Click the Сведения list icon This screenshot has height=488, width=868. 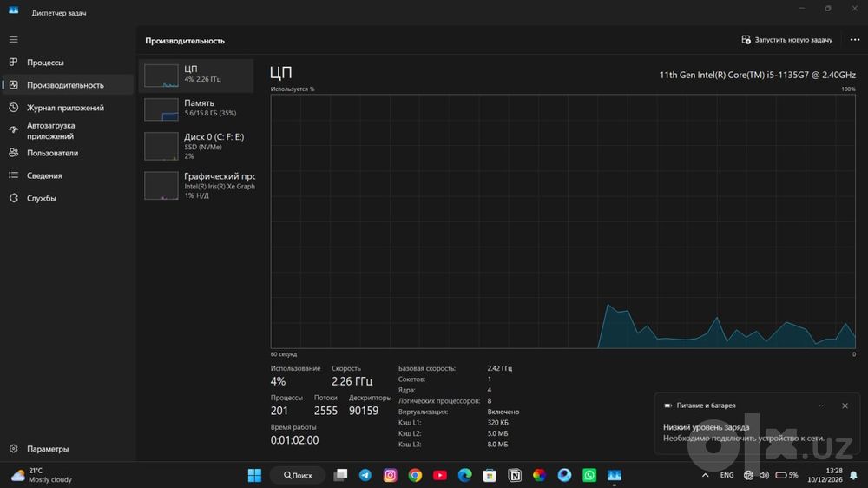pyautogui.click(x=13, y=175)
